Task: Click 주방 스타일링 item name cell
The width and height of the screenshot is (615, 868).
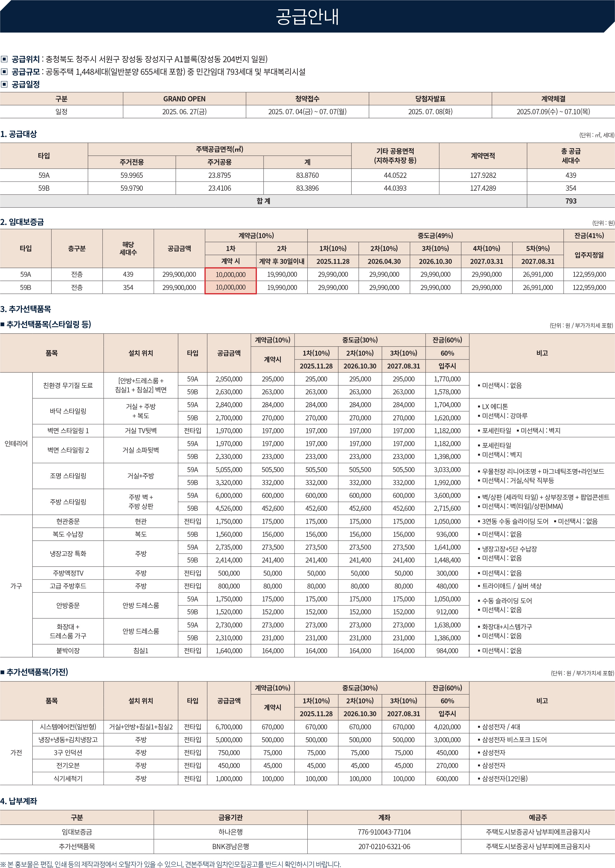Action: pos(68,502)
